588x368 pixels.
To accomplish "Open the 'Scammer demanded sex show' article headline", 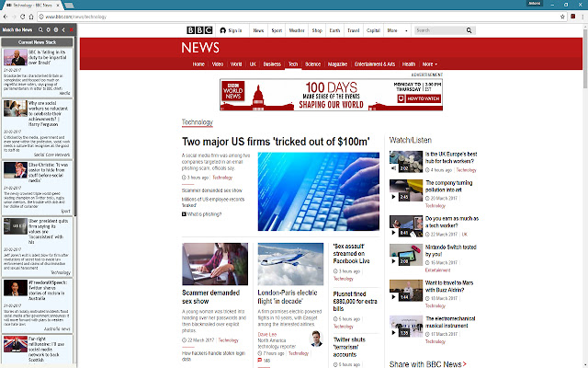I will (x=210, y=296).
